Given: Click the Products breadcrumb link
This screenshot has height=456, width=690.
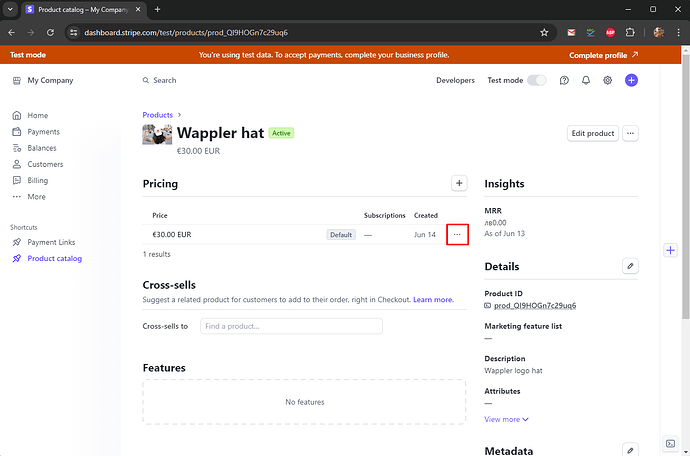Looking at the screenshot, I should pyautogui.click(x=158, y=115).
